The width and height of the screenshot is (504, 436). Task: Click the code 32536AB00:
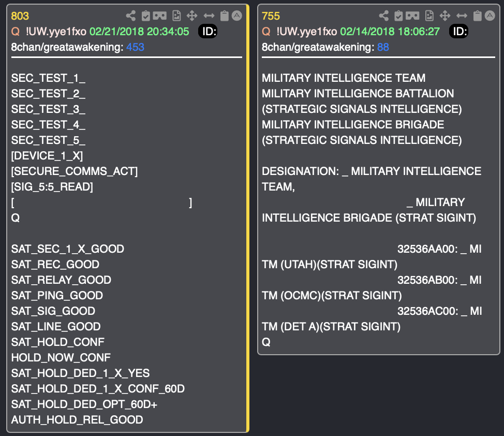coord(428,280)
